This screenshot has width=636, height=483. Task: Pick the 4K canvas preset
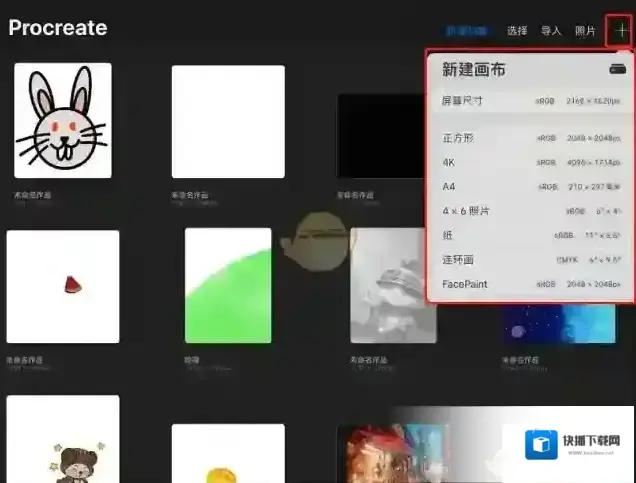[x=530, y=162]
